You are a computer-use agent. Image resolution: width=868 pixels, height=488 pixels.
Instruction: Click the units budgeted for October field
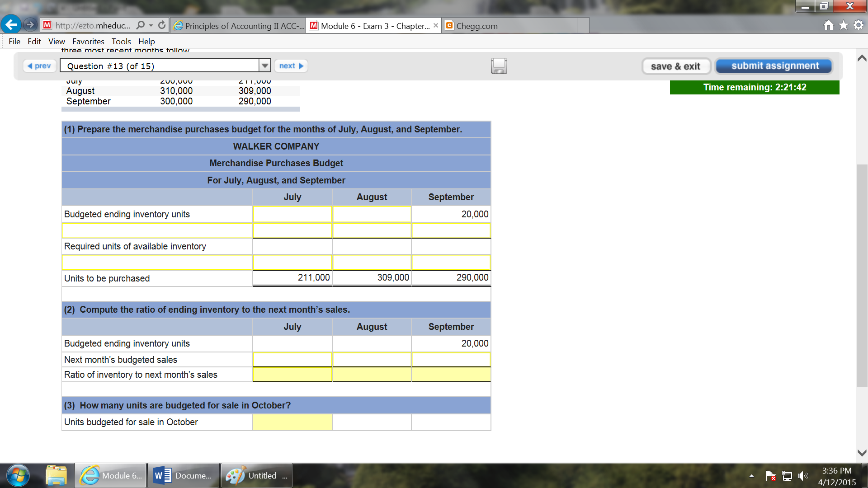click(292, 422)
